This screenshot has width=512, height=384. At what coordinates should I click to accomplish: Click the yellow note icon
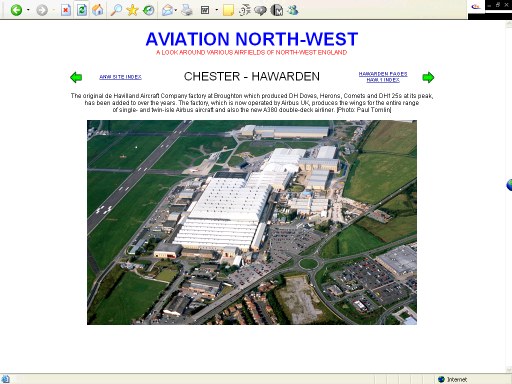pyautogui.click(x=228, y=10)
